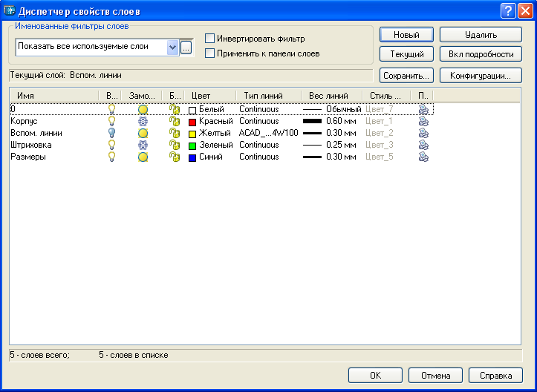Toggle the printer icon for Корпус layer
Viewport: 537px width, 392px height.
pos(423,121)
